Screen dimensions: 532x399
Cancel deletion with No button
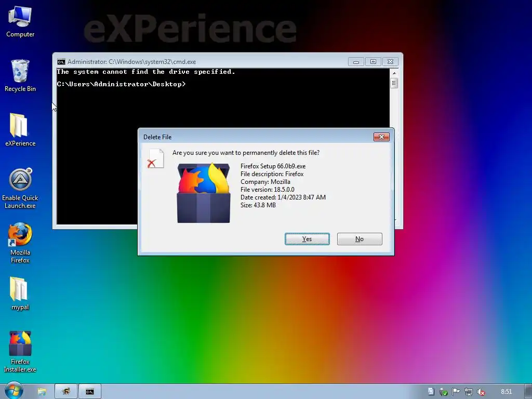coord(360,239)
